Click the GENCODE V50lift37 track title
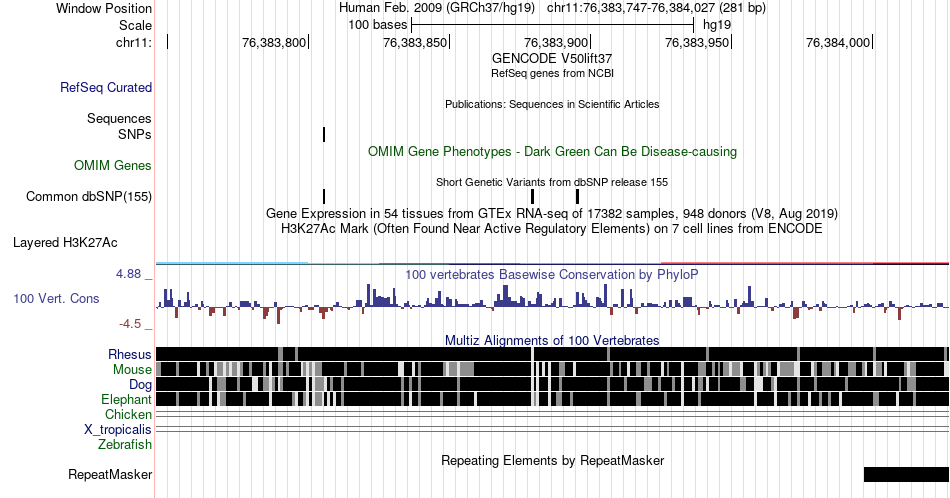Screen dimensions: 950x498 [x=552, y=59]
